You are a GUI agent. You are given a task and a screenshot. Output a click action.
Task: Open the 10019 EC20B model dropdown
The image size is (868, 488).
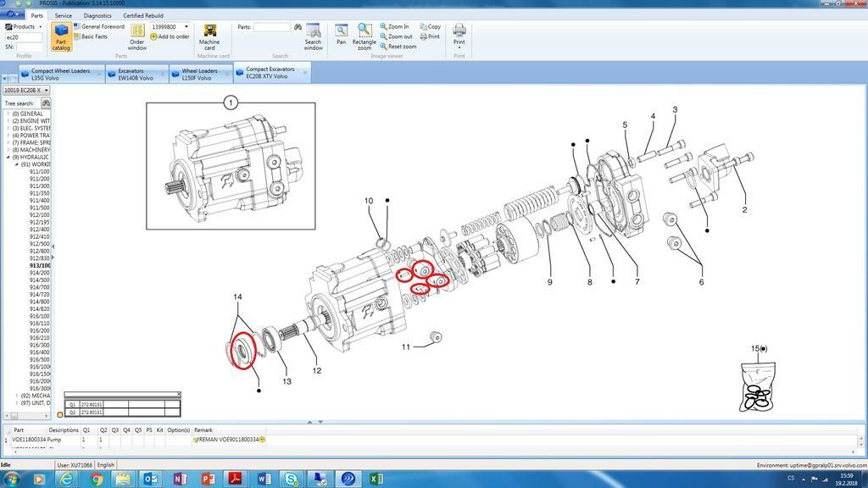tap(26, 90)
